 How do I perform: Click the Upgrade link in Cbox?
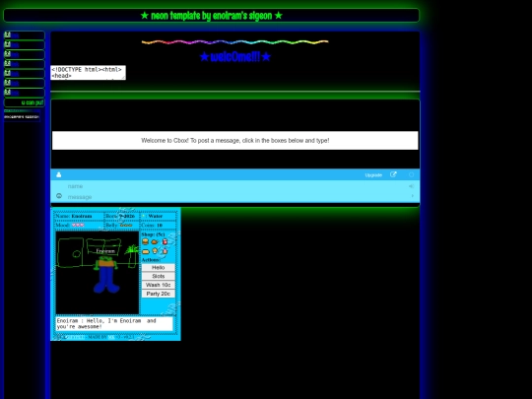click(373, 175)
